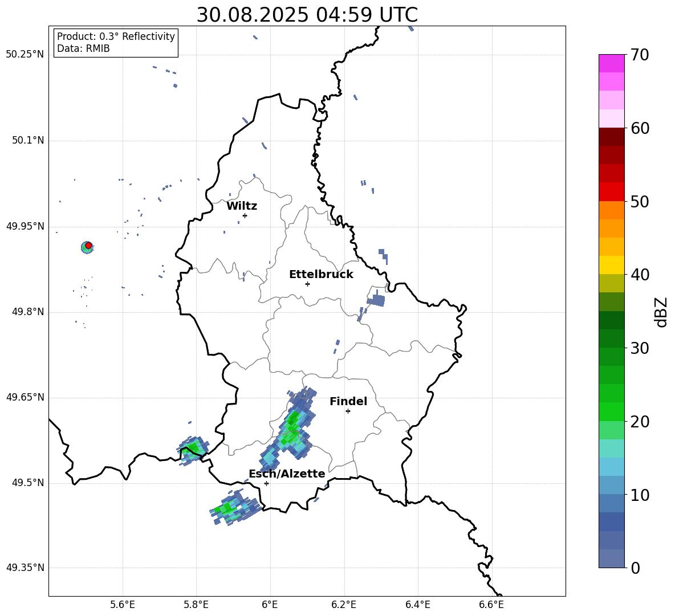Click the Product: 0.3° Reflectivity line
This screenshot has height=616, width=675.
tap(116, 36)
